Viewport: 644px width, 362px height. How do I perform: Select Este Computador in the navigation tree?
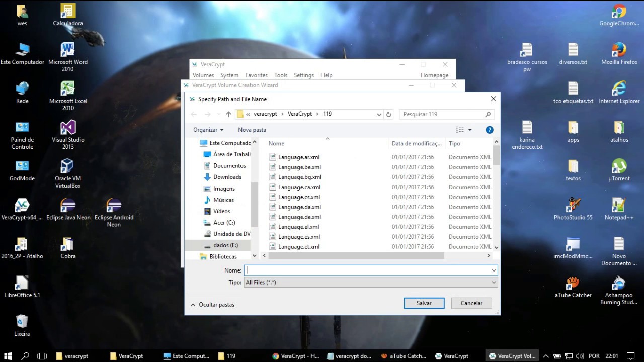(225, 143)
